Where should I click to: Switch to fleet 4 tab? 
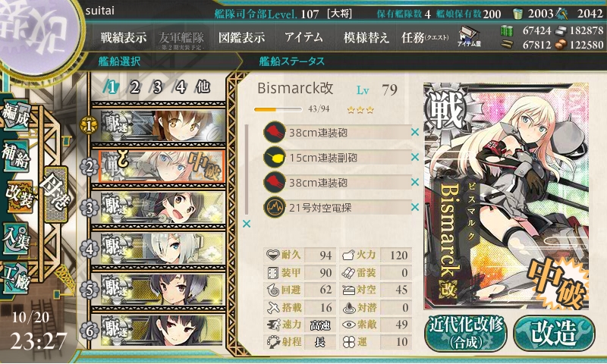coord(181,87)
